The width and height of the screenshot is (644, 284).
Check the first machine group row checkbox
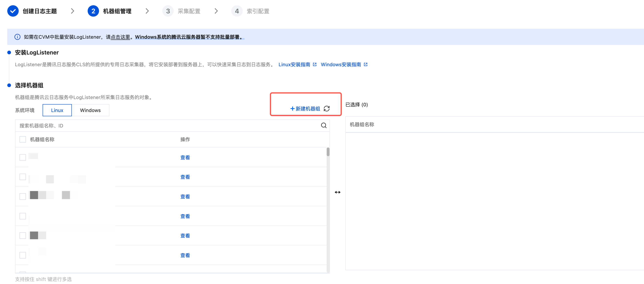click(x=23, y=157)
